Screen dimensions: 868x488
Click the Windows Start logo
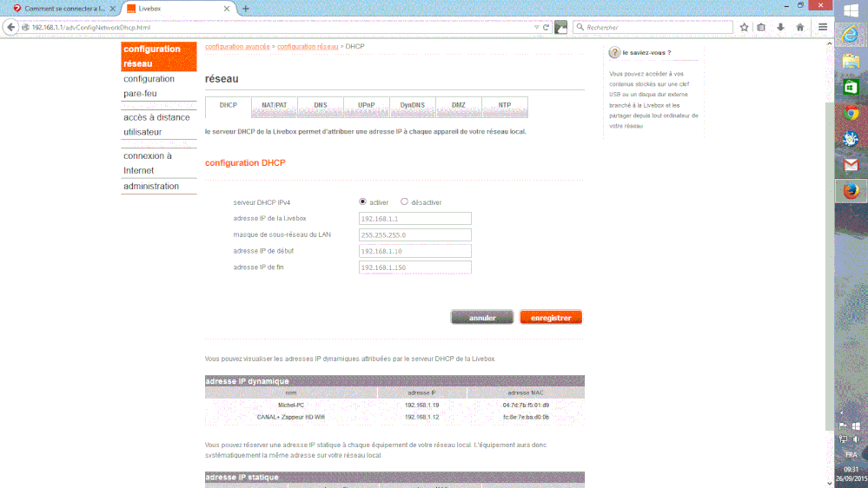coord(851,10)
